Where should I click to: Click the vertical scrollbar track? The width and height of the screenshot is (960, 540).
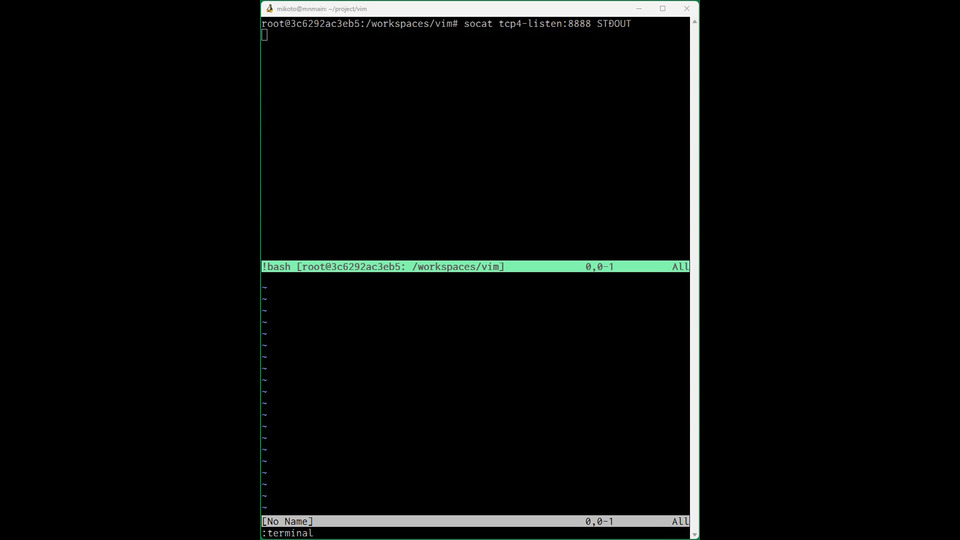694,279
